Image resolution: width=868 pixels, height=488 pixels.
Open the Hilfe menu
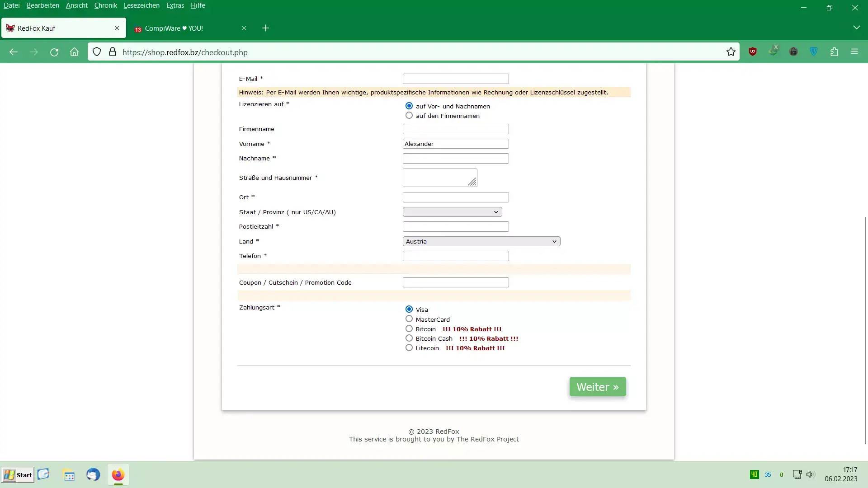tap(198, 5)
